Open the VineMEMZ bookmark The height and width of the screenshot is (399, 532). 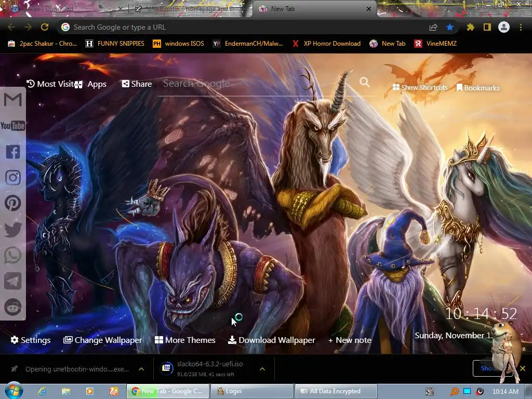[436, 44]
